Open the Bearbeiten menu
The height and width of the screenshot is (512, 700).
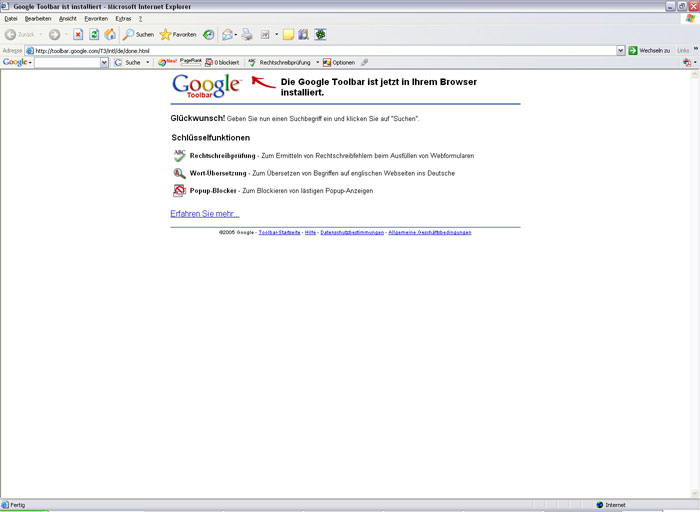point(38,19)
